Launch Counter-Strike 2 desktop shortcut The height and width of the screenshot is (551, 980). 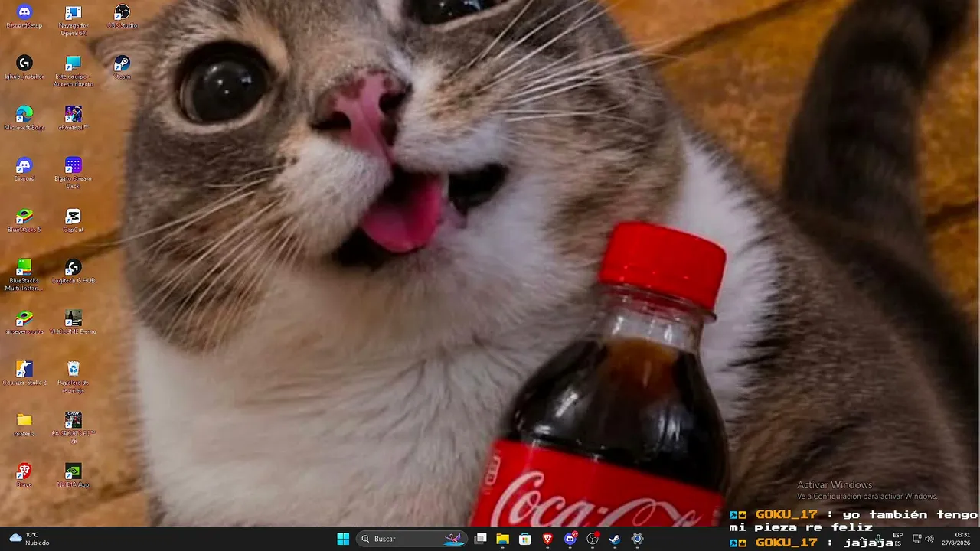click(24, 374)
